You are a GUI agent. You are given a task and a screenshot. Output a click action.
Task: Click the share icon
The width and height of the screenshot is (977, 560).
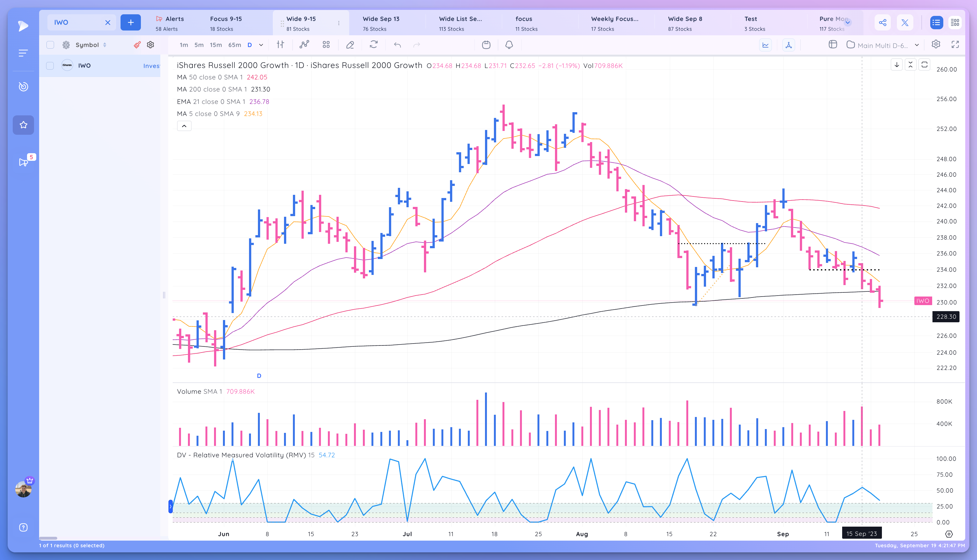[x=883, y=22]
